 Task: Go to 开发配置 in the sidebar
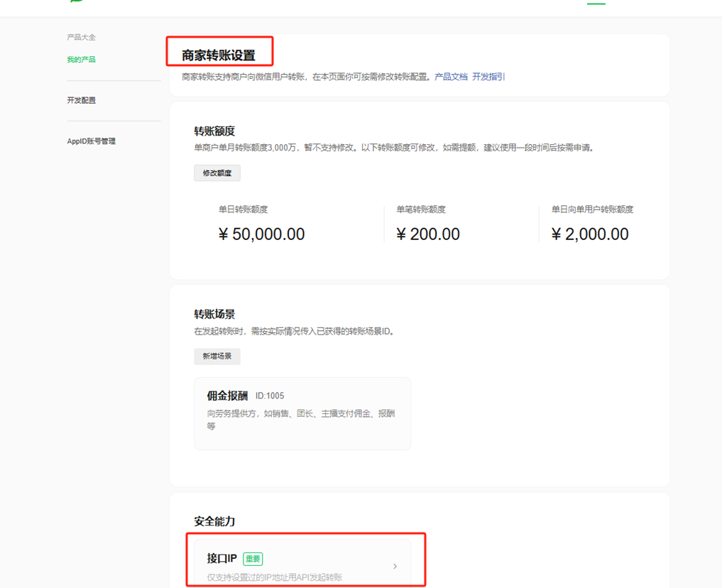(81, 100)
